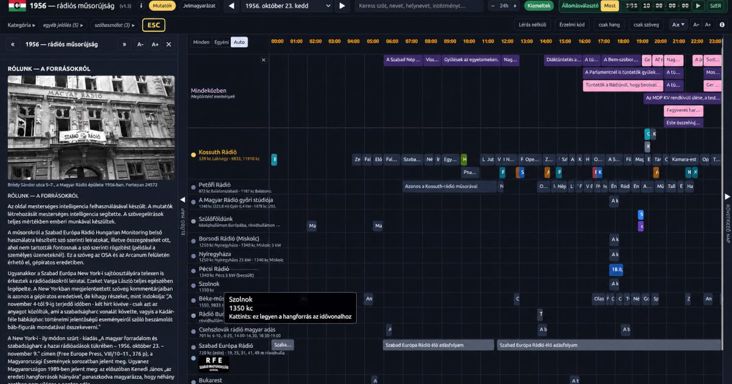Close the 1956 rádiós műsorújság side panel
Image resolution: width=732 pixels, height=384 pixels.
coord(169,44)
